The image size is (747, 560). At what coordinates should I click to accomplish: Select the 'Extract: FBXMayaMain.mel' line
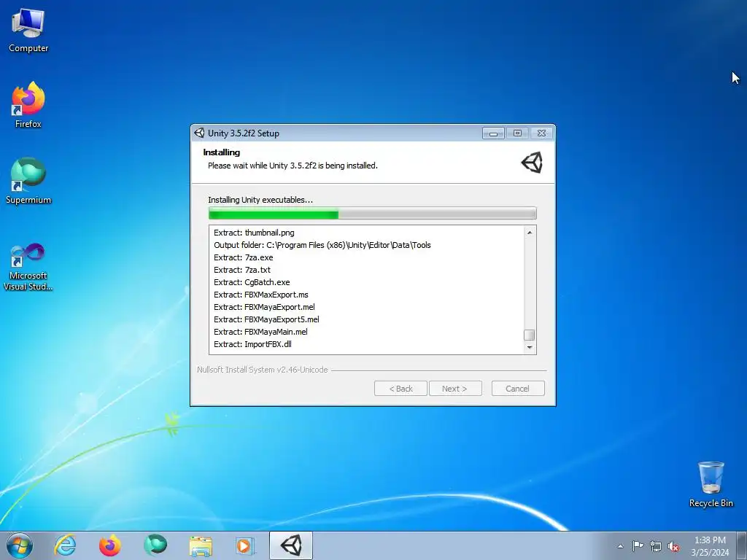click(260, 332)
